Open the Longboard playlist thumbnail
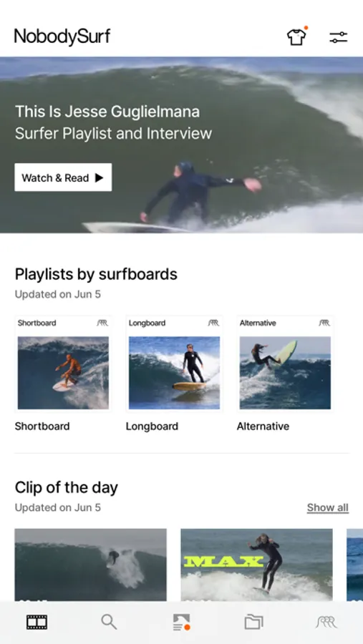The image size is (363, 644). pyautogui.click(x=174, y=364)
